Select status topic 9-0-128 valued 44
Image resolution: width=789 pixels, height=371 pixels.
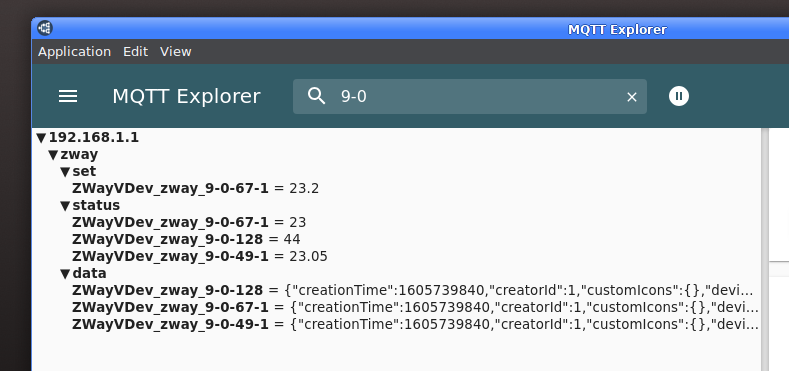click(186, 240)
